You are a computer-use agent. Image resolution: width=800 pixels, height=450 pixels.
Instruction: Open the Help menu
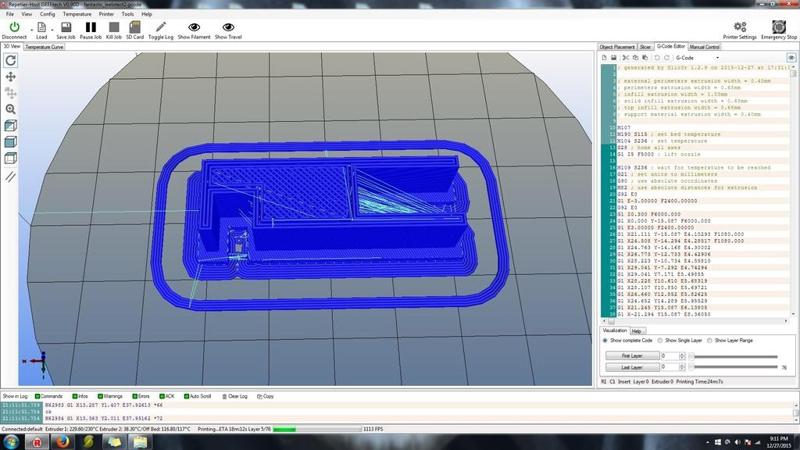pyautogui.click(x=146, y=14)
